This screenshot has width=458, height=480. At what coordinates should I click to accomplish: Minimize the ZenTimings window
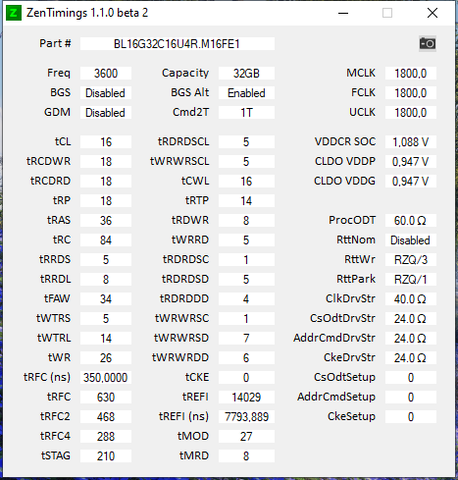[343, 13]
